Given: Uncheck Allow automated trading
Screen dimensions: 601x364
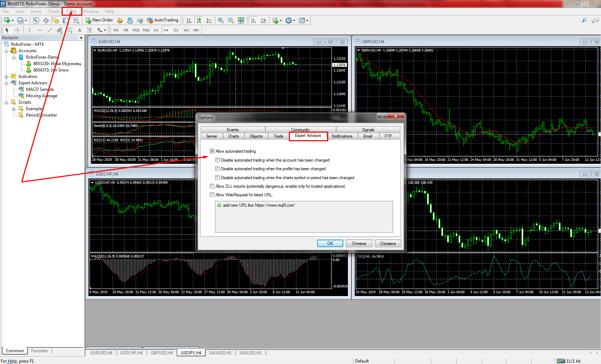Looking at the screenshot, I should 212,151.
